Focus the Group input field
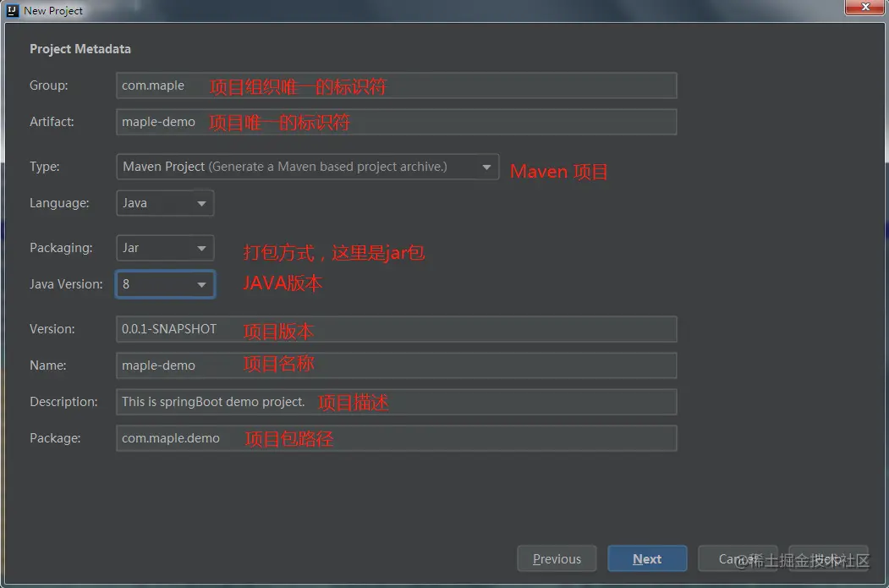Viewport: 889px width, 588px height. tap(397, 85)
